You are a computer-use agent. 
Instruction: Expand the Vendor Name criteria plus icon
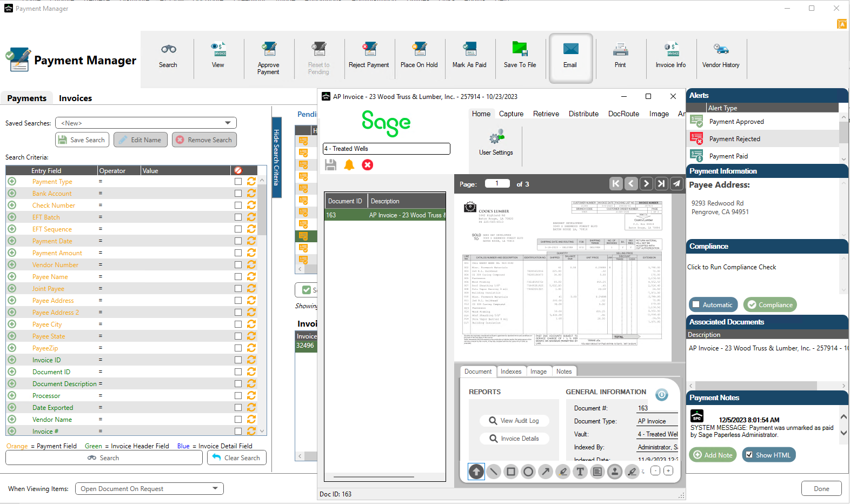pos(12,419)
